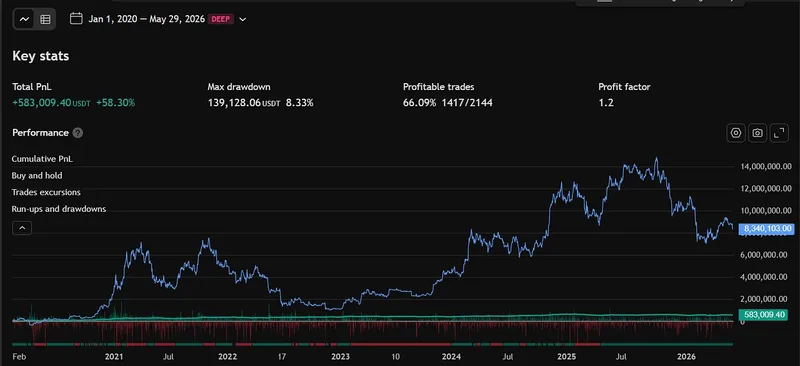Screen dimensions: 800x366
Task: Toggle the Run-ups and drawdowns series
Action: pos(59,209)
